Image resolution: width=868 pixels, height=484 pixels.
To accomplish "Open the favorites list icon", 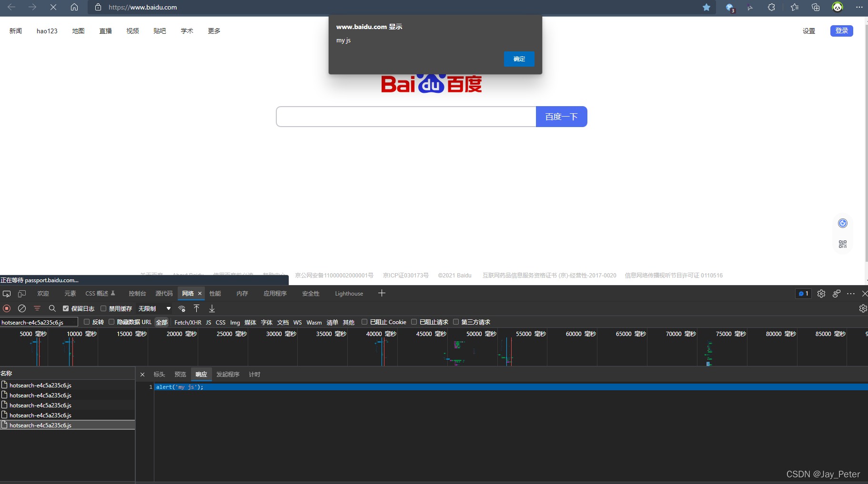I will [x=794, y=7].
